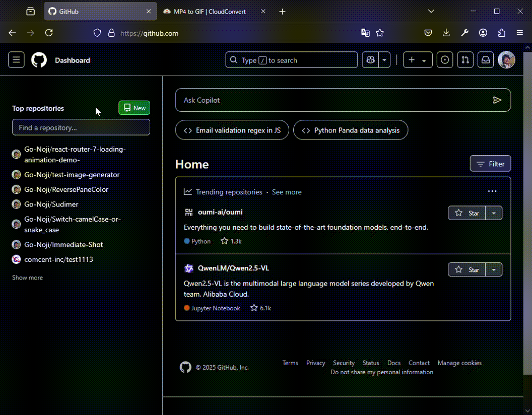
Task: Open the Filter menu for Home feed
Action: [490, 164]
